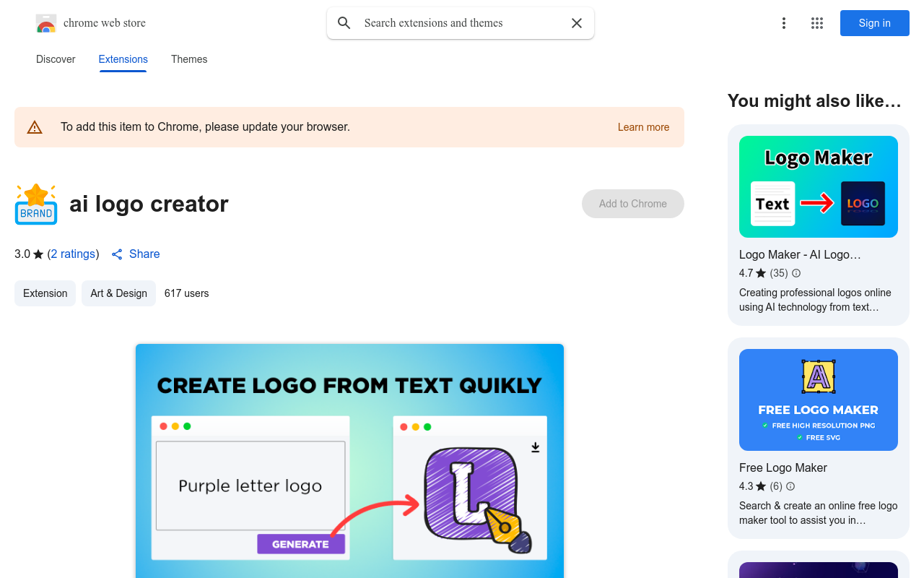Open the Create Logo From Text screenshot
The height and width of the screenshot is (578, 924).
tap(349, 461)
